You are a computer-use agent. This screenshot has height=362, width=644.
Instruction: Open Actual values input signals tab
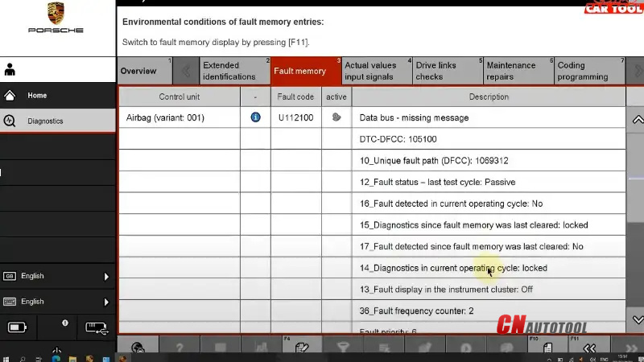coord(377,71)
